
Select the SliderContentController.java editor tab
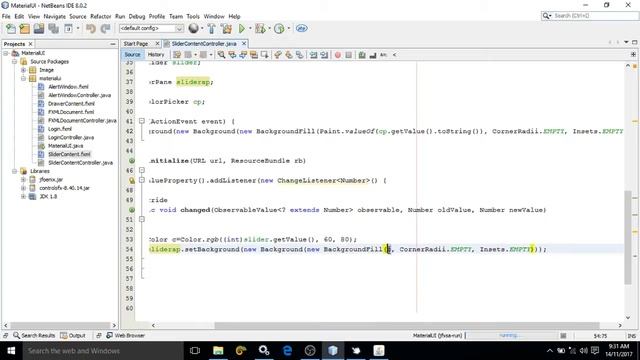tap(204, 44)
